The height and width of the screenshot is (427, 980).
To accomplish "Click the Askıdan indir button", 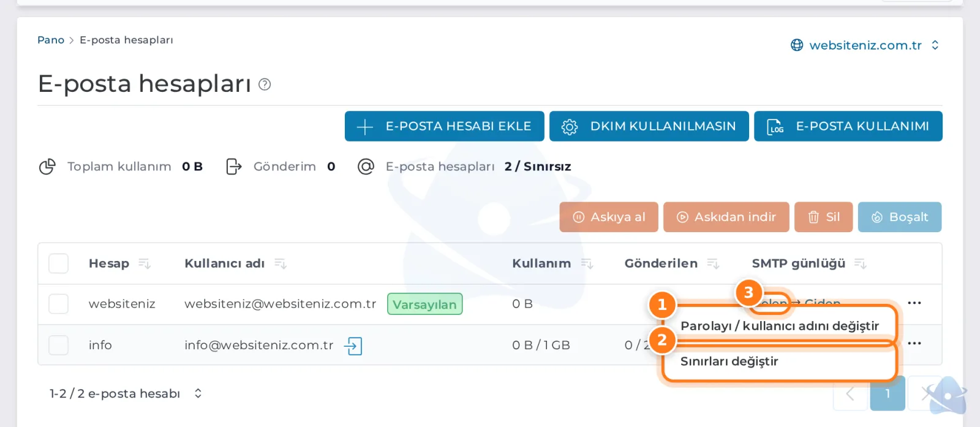I will tap(726, 217).
